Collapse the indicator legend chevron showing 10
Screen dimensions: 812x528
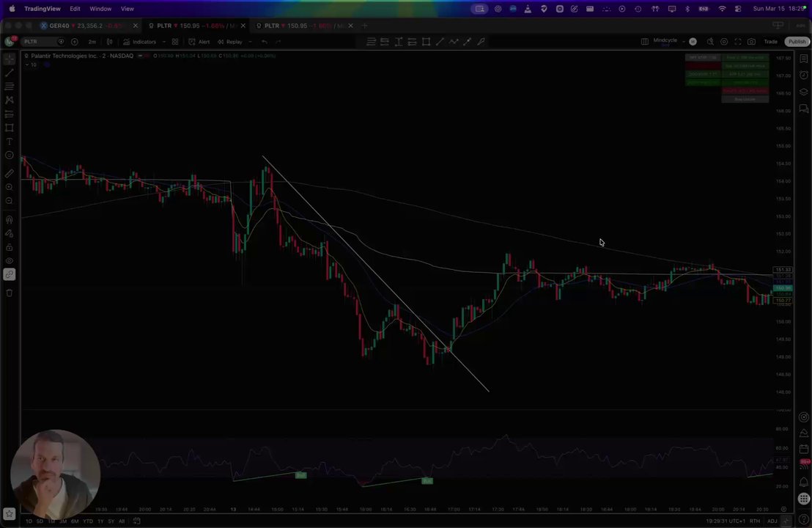coord(27,65)
